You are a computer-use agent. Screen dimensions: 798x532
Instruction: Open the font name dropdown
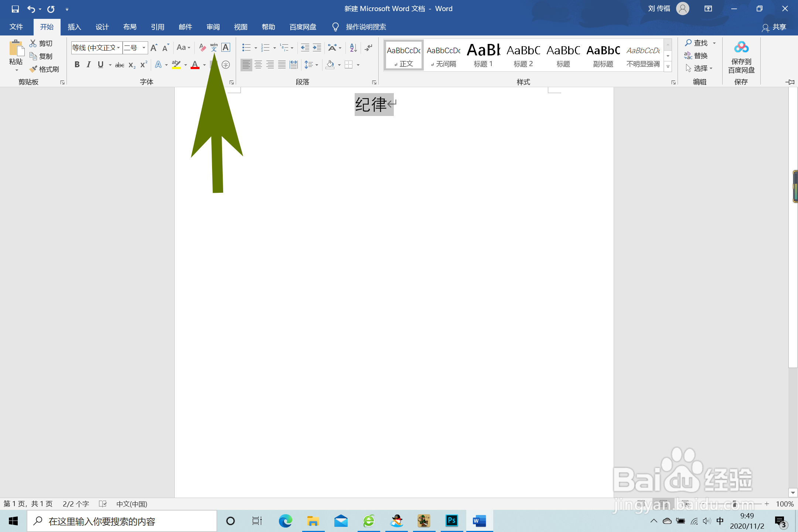pos(118,48)
